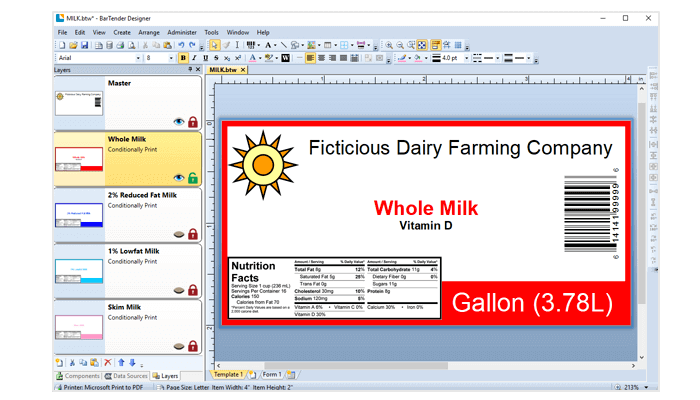This screenshot has height=400, width=700.
Task: Move layer up with blue arrow
Action: point(121,362)
